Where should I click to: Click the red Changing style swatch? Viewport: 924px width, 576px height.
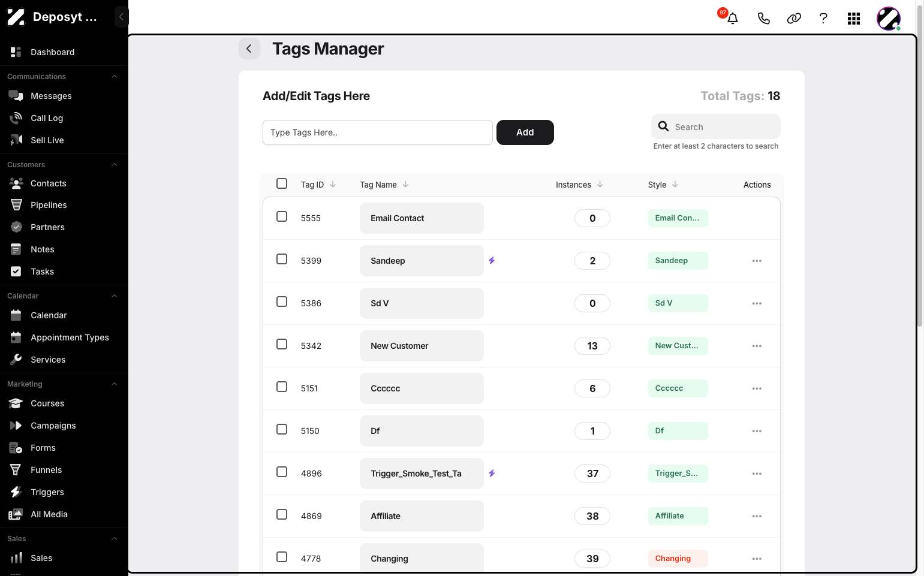pyautogui.click(x=678, y=559)
